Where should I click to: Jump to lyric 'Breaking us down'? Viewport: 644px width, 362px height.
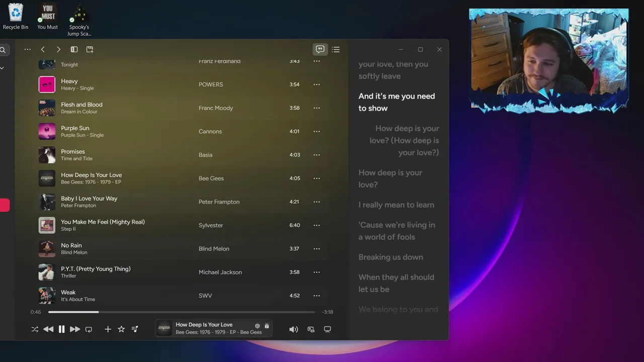pos(391,257)
